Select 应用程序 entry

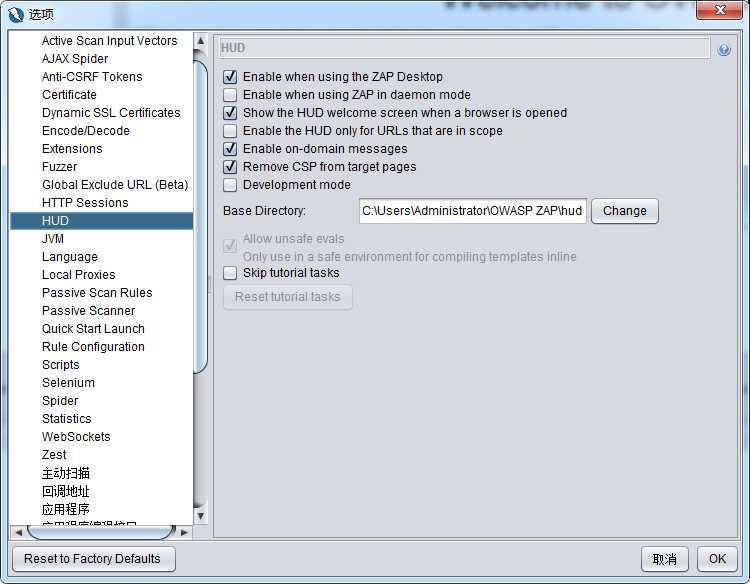tap(66, 509)
